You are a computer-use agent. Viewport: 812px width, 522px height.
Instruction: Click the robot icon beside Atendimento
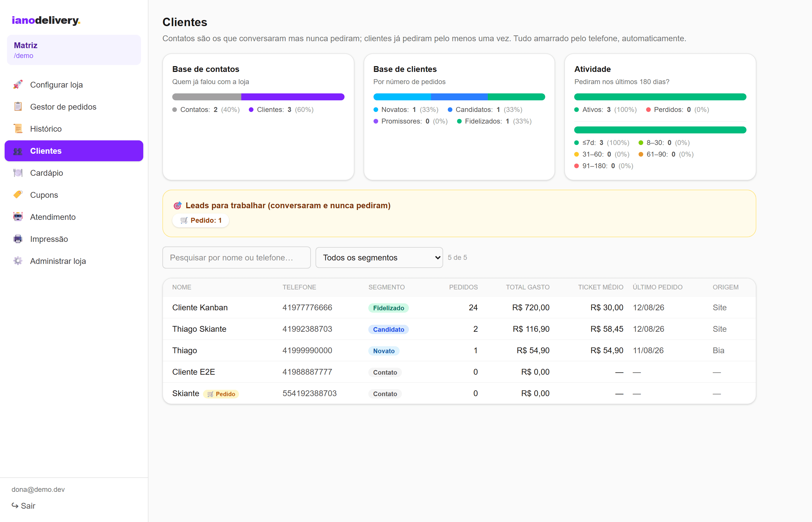tap(18, 217)
